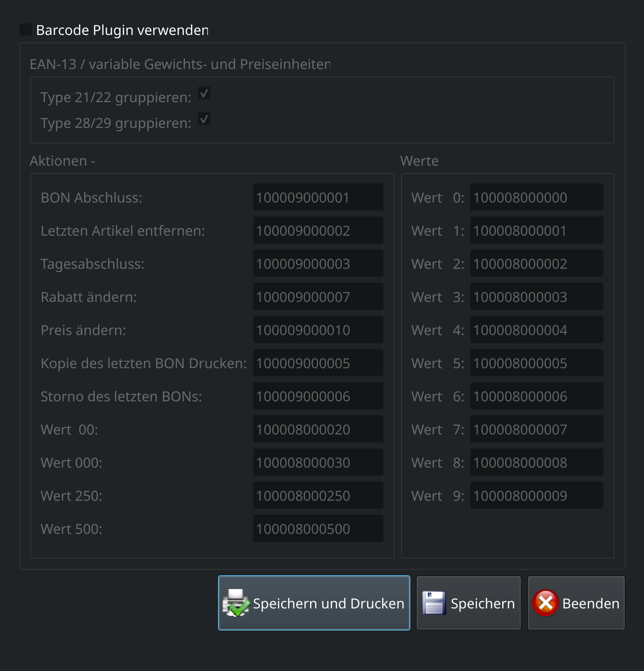Click the Beenden button
Image resolution: width=644 pixels, height=671 pixels.
pos(576,603)
